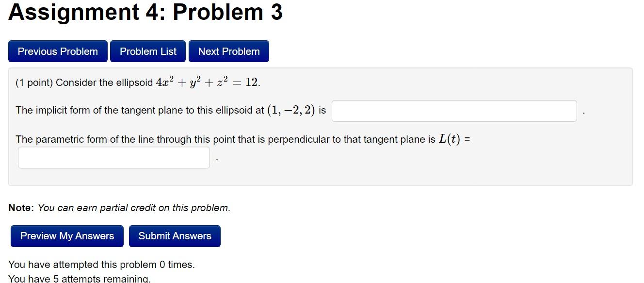Click the Previous Problem button
Screen dimensions: 644x283
pos(58,51)
